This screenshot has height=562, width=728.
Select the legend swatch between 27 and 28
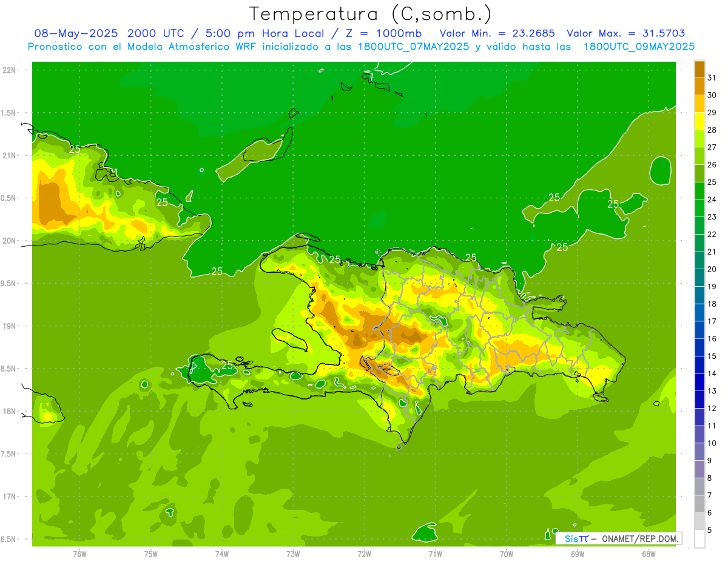tap(699, 139)
